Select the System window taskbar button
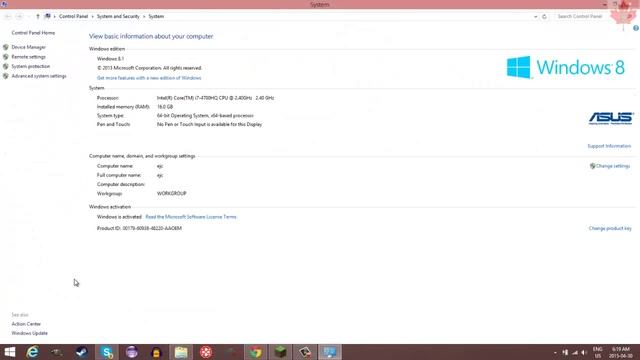Screen dimensions: 640x360 [330, 352]
